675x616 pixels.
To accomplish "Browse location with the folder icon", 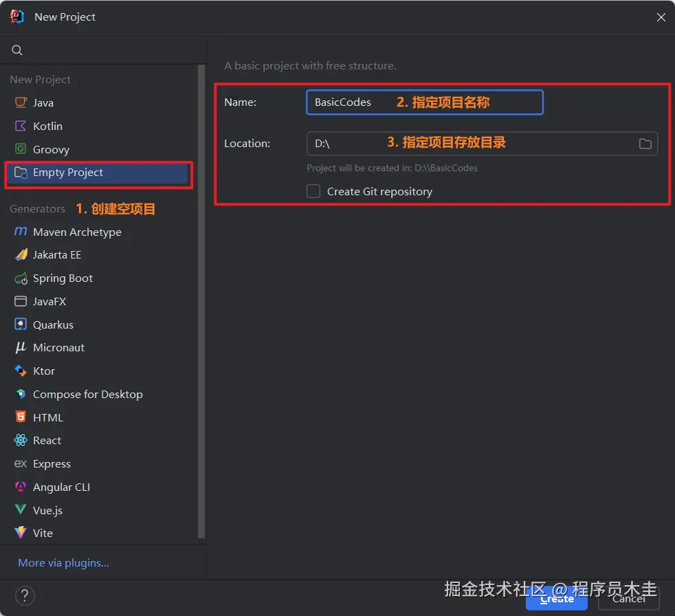I will coord(645,144).
